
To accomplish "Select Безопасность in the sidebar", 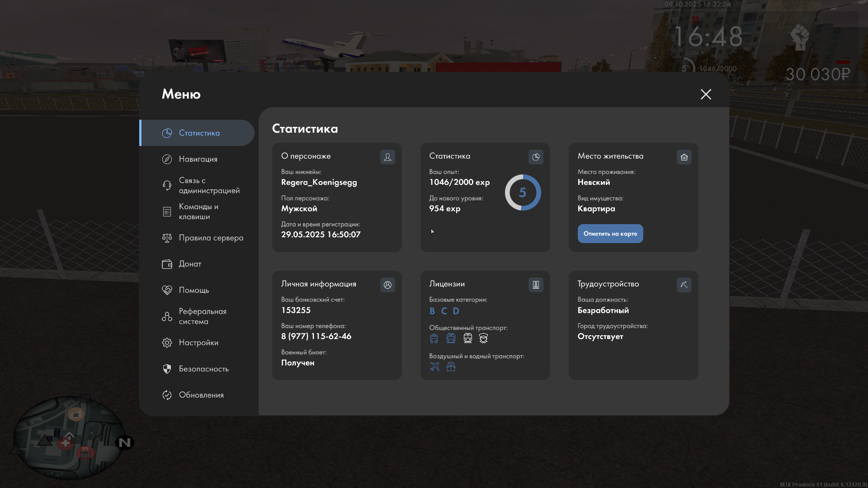I will (x=203, y=369).
